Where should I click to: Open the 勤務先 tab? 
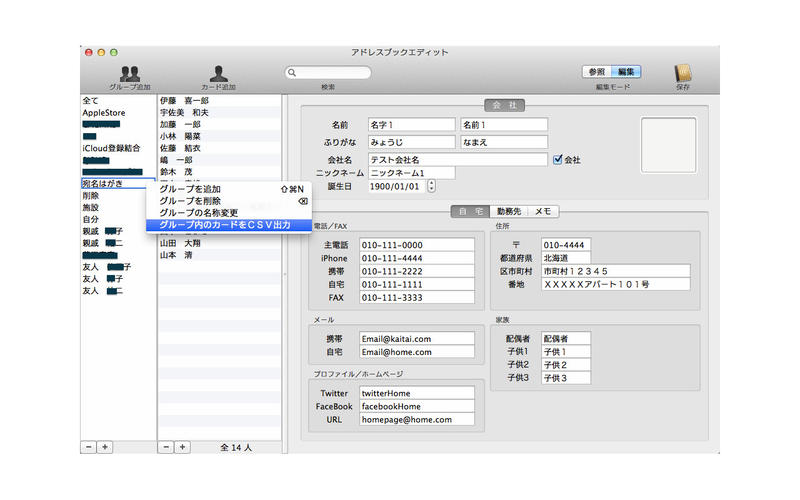pos(509,211)
